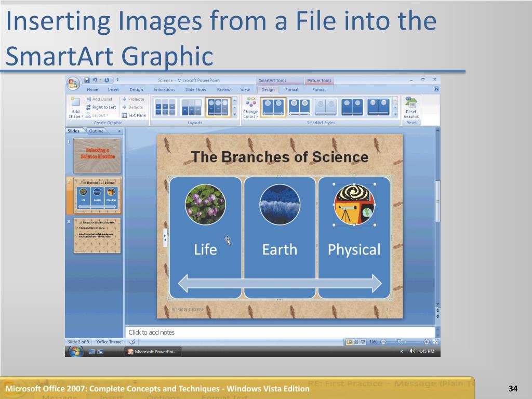Image resolution: width=532 pixels, height=399 pixels.
Task: Click the Physical text in SmartArt
Action: (354, 250)
